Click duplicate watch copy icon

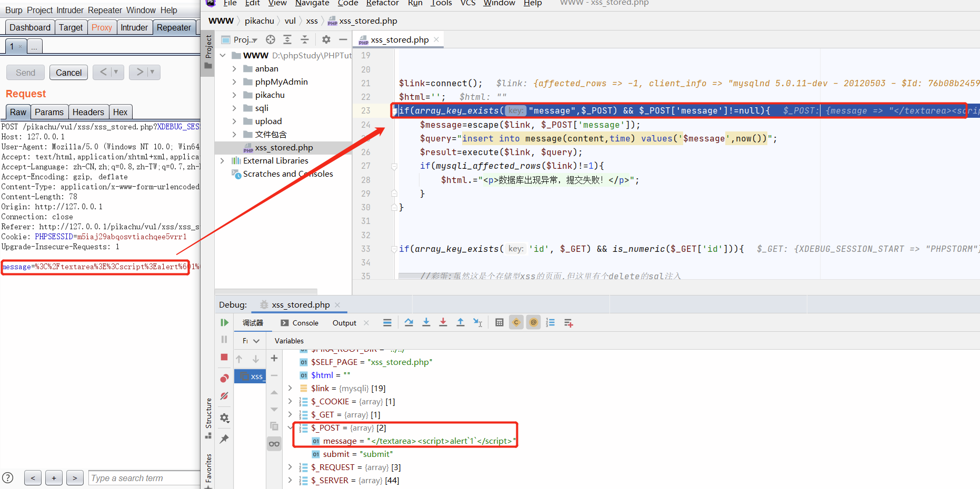point(274,426)
